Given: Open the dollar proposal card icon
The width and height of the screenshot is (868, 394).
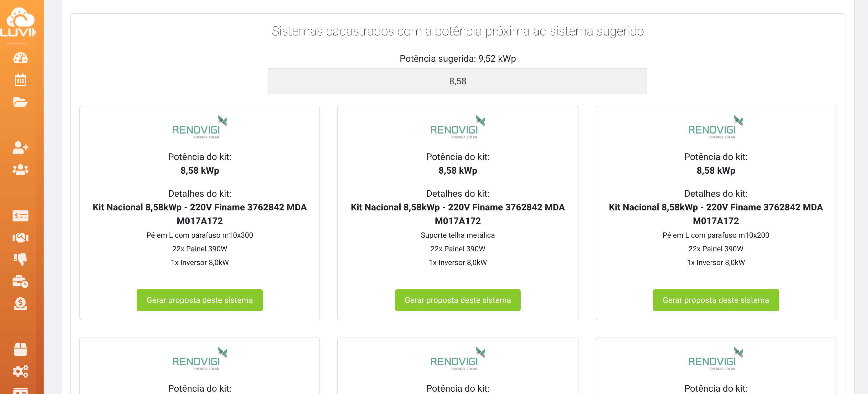Looking at the screenshot, I should [20, 216].
